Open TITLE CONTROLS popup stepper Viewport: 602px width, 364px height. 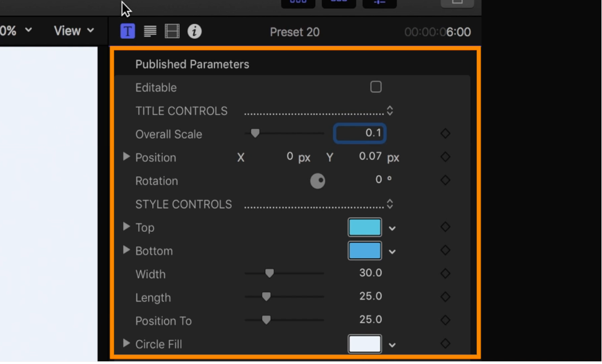tap(390, 111)
